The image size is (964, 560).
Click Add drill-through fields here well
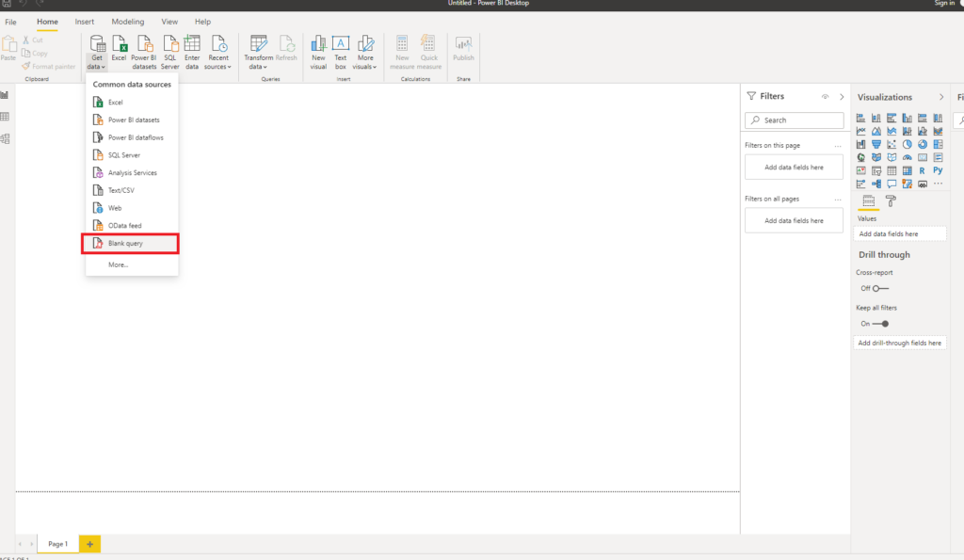(x=899, y=343)
